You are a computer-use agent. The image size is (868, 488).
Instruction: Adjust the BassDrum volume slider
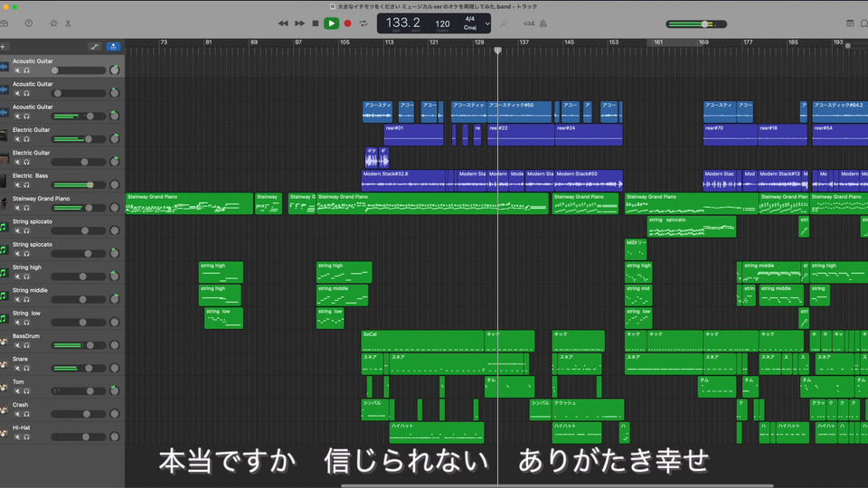78,345
